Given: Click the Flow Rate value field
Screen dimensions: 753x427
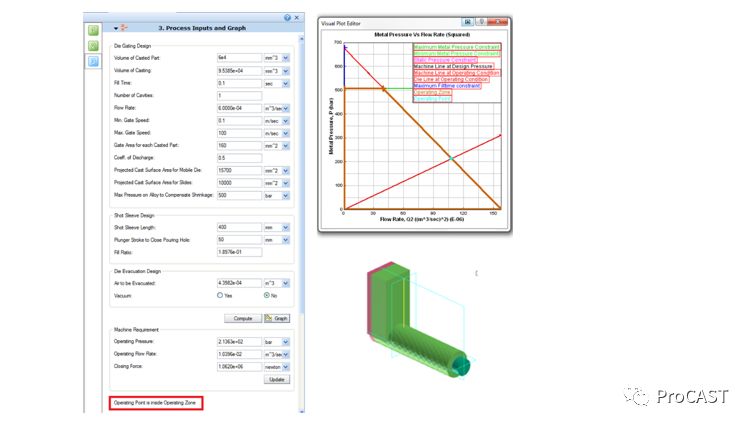Looking at the screenshot, I should (239, 108).
